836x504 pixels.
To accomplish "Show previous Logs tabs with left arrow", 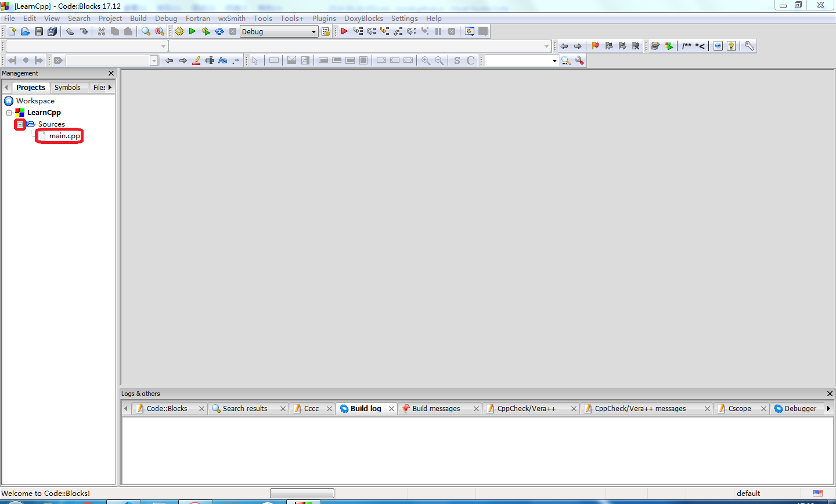I will 126,409.
